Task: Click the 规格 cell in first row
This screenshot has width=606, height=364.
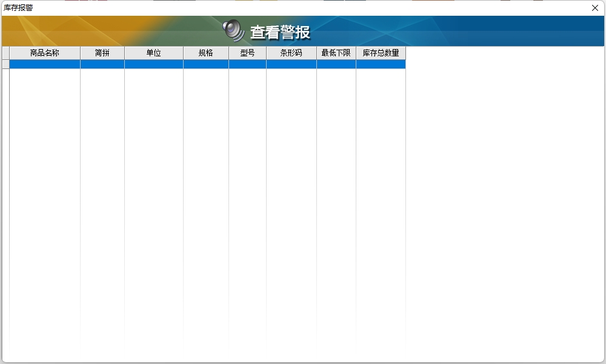Action: coord(206,64)
